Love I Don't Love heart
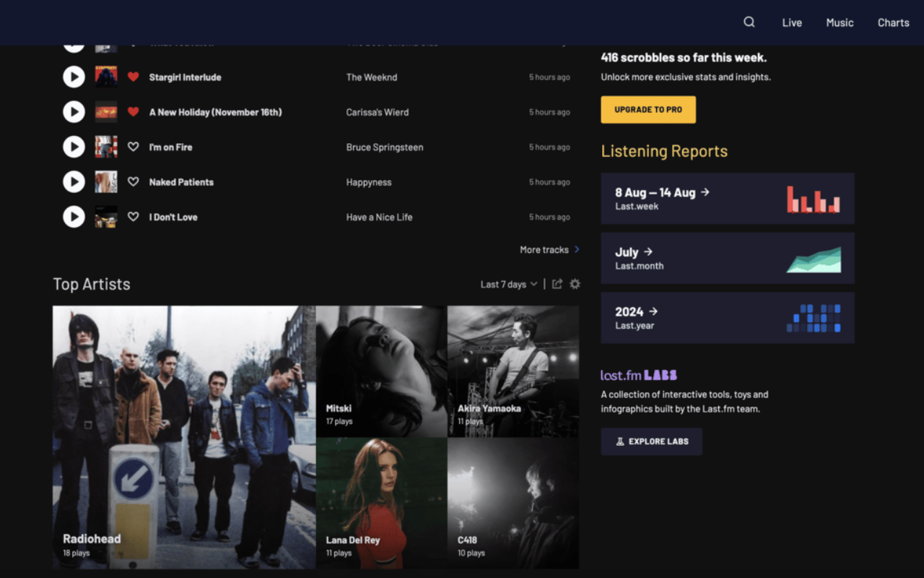This screenshot has height=578, width=924. (x=133, y=217)
